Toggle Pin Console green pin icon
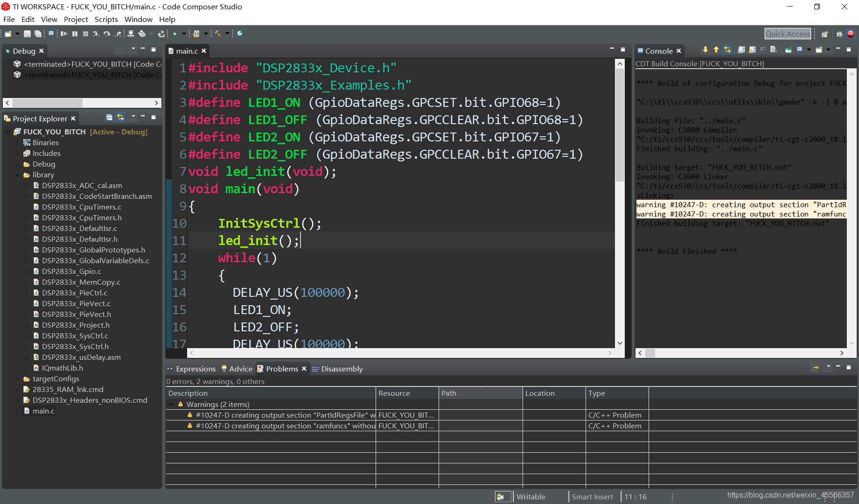Viewport: 859px width, 504px height. (x=788, y=49)
